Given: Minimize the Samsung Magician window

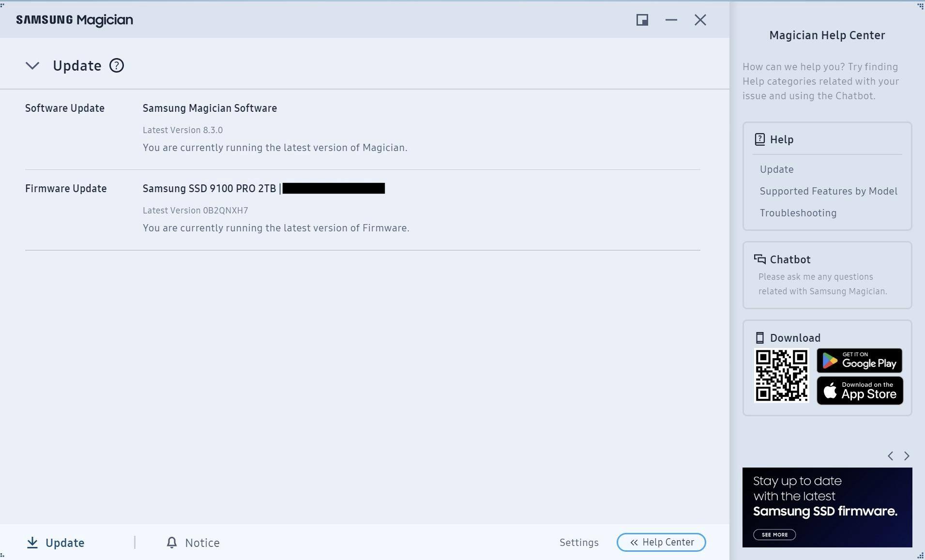Looking at the screenshot, I should (671, 20).
